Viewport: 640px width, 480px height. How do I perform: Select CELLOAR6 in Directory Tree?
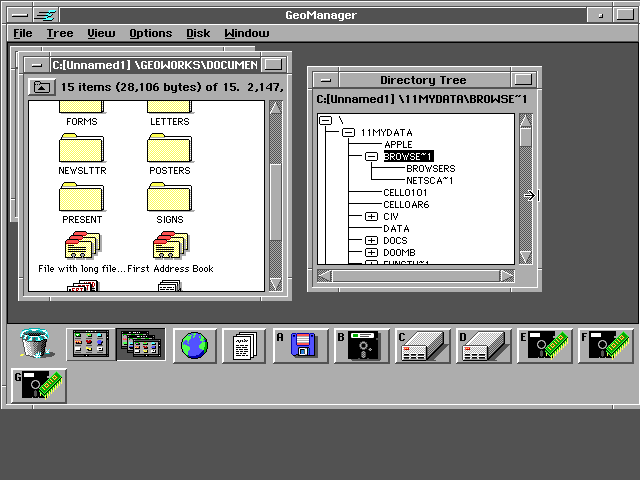click(x=406, y=204)
